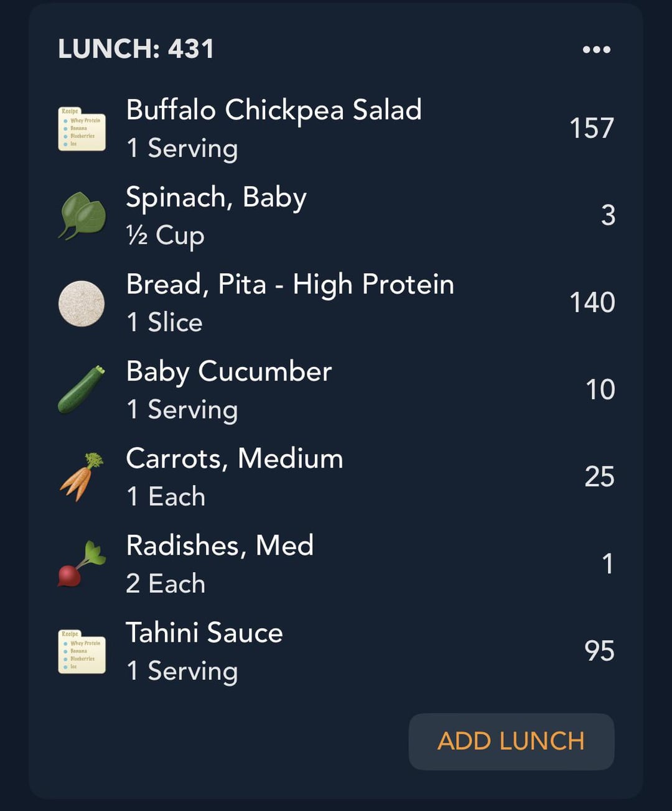Tap the pita bread icon

coord(82,304)
